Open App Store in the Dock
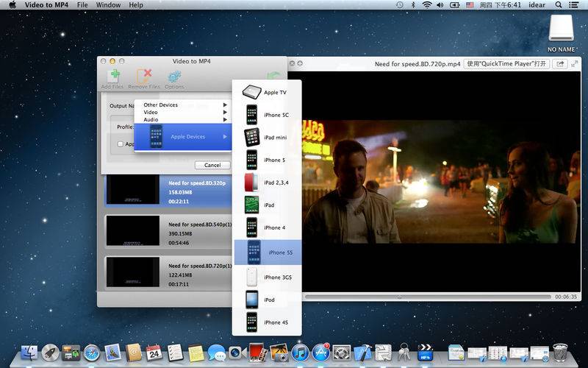Image resolution: width=588 pixels, height=368 pixels. [321, 353]
